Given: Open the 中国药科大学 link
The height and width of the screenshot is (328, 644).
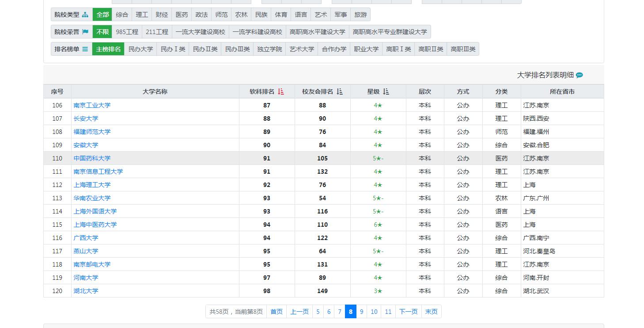Looking at the screenshot, I should 92,158.
